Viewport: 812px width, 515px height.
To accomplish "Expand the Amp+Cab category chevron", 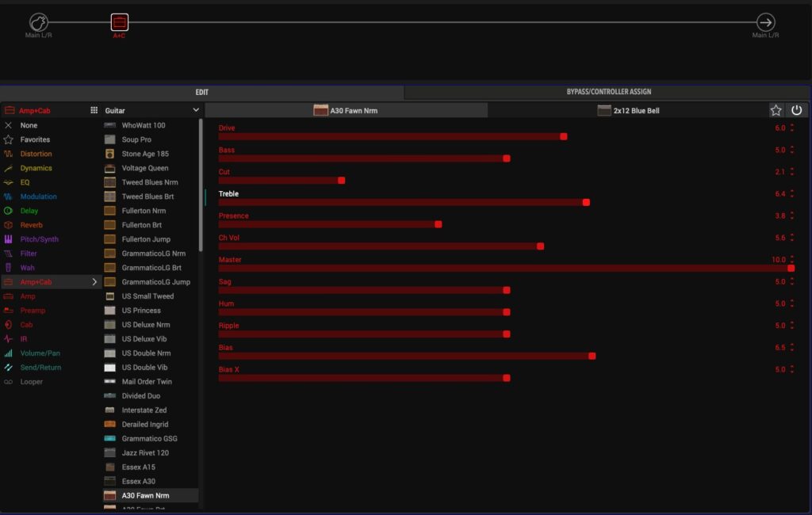I will pos(94,282).
